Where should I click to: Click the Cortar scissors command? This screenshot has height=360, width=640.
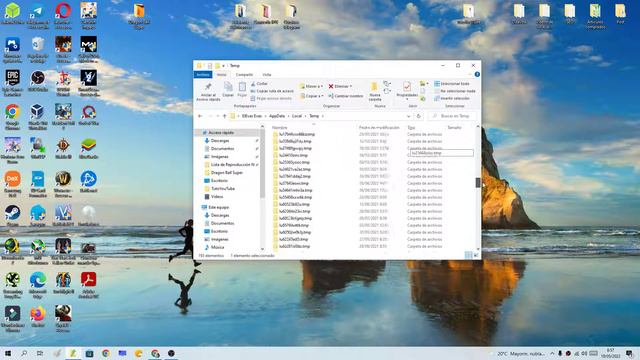click(x=259, y=84)
